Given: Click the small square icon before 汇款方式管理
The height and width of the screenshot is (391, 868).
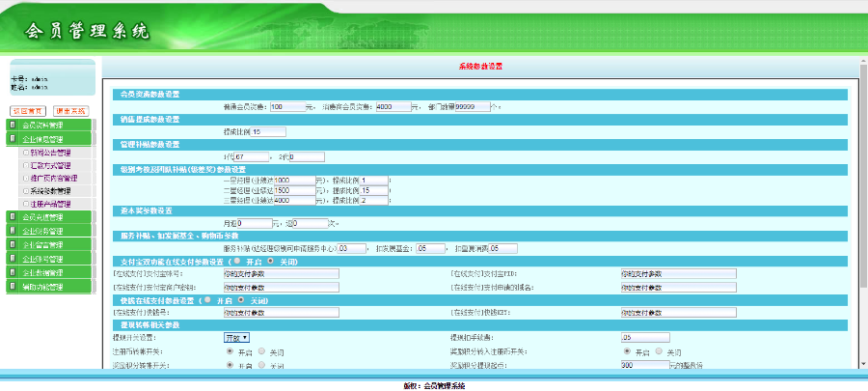Looking at the screenshot, I should point(25,166).
